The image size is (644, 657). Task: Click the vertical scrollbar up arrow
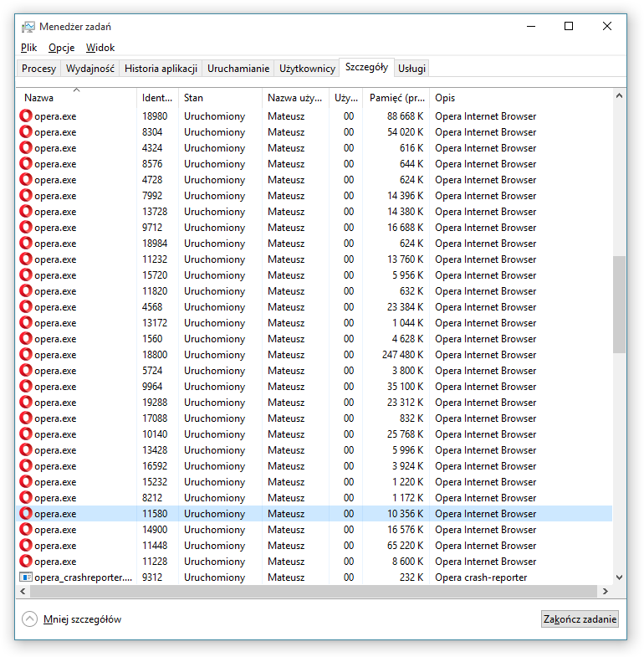(x=619, y=96)
